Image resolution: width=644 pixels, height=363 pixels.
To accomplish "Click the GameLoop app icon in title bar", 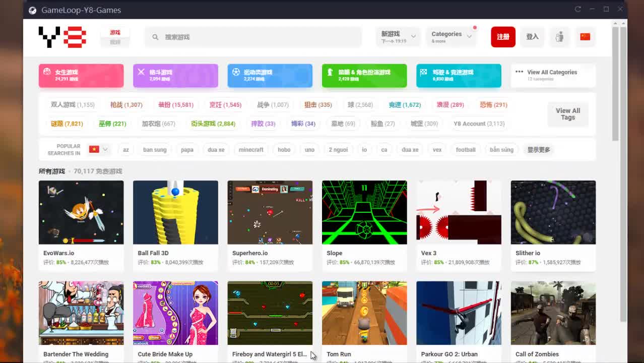I will click(32, 10).
